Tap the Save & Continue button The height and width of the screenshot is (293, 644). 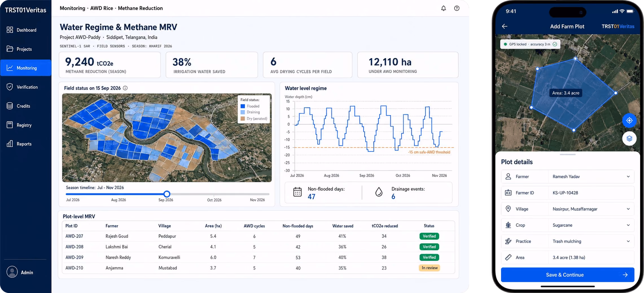pyautogui.click(x=568, y=275)
